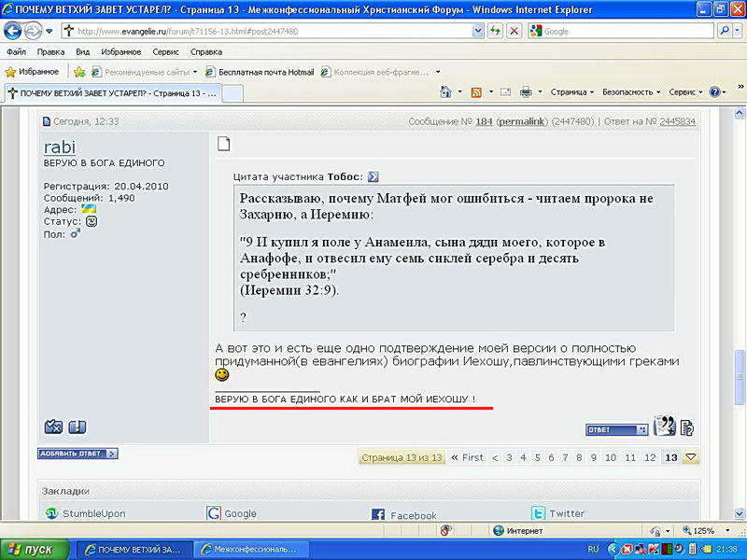Click the multi-quote icon below the post
The height and width of the screenshot is (560, 747).
point(664,427)
